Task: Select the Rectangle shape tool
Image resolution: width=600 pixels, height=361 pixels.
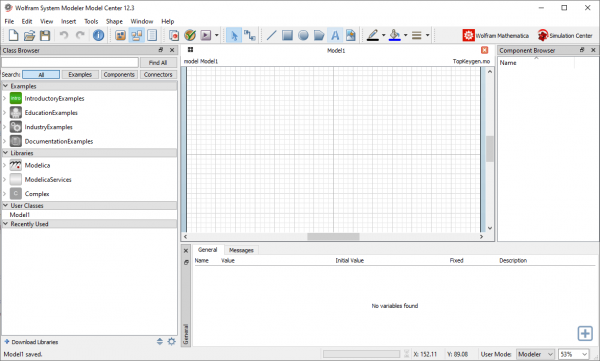Action: pos(287,36)
